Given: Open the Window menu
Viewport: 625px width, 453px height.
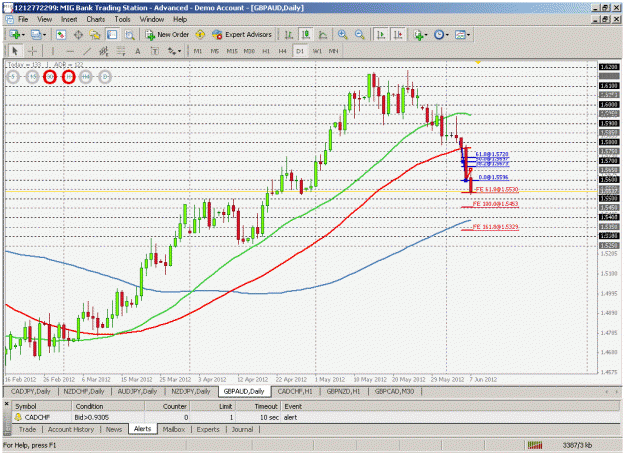Looking at the screenshot, I should pos(151,19).
